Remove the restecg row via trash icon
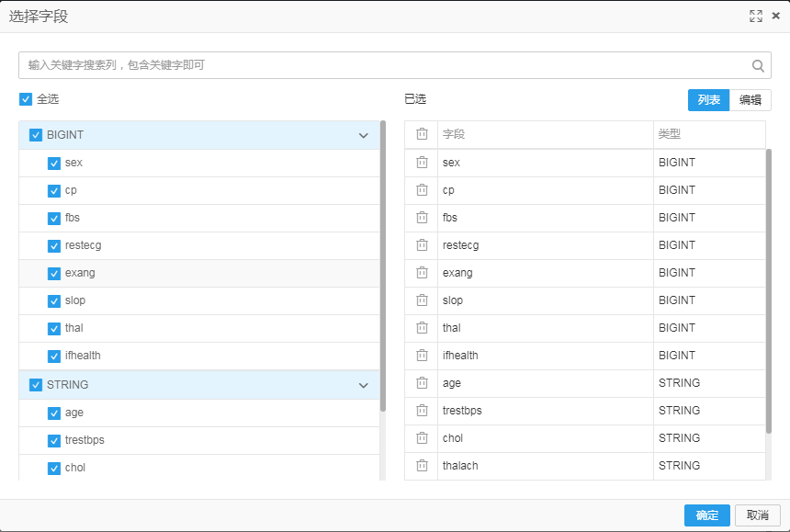Screen dimensions: 790x532 click(x=423, y=244)
